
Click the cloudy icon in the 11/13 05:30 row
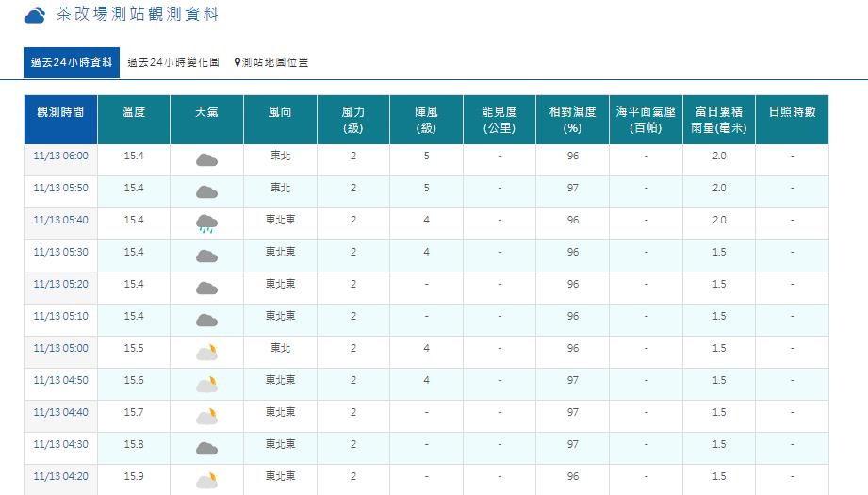[206, 256]
